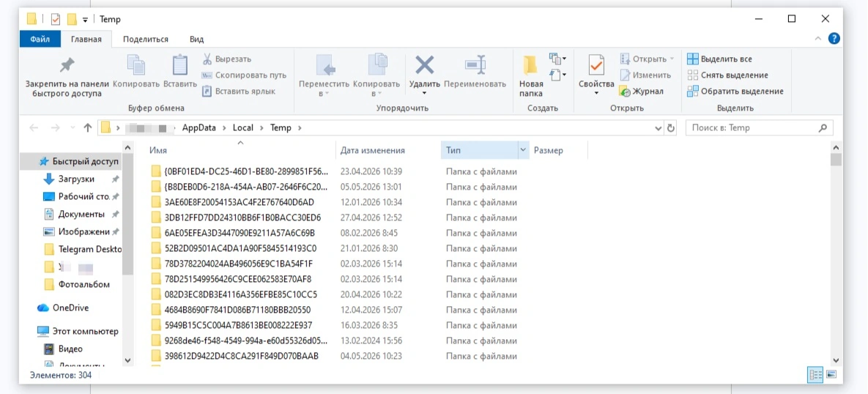This screenshot has width=868, height=394.
Task: Go up one folder level
Action: tap(87, 128)
